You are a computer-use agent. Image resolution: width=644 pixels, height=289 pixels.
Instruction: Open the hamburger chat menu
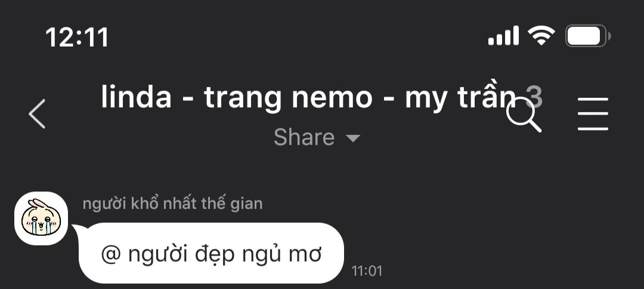tap(593, 114)
